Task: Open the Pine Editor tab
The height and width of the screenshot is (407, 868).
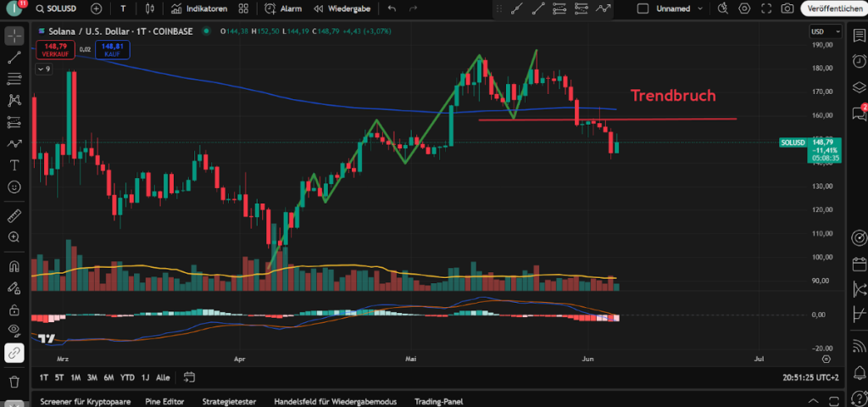Action: [165, 401]
